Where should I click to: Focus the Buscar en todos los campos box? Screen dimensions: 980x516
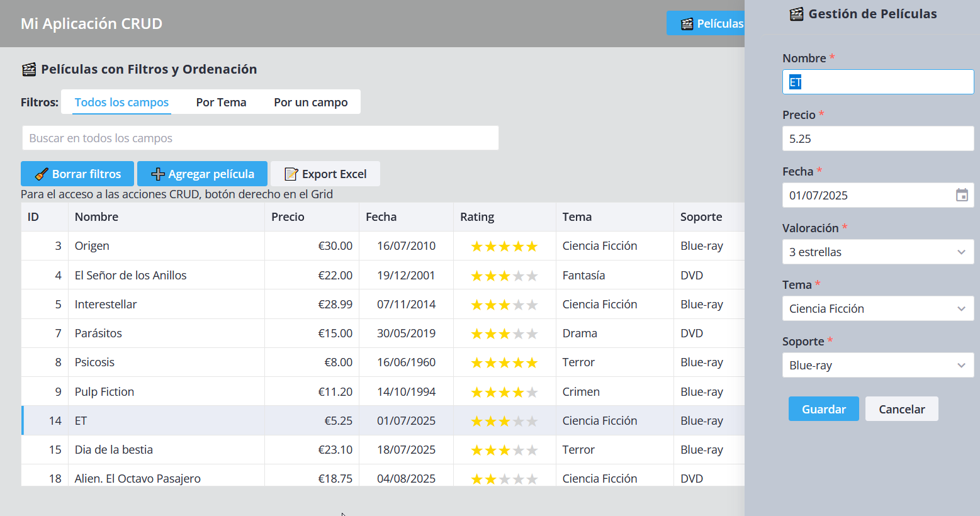pyautogui.click(x=261, y=138)
